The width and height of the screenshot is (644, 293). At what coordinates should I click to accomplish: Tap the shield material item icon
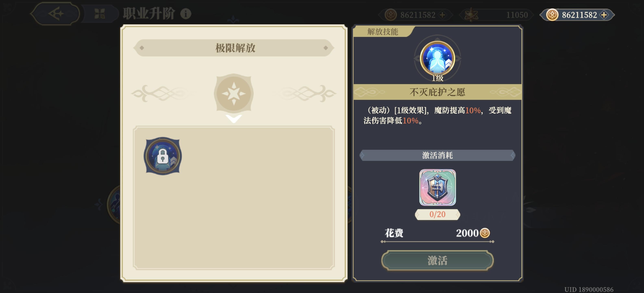click(x=437, y=187)
